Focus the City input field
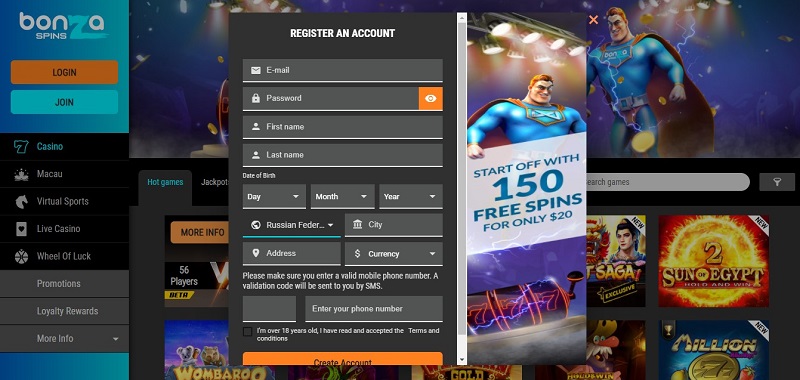The width and height of the screenshot is (800, 380). click(x=394, y=225)
